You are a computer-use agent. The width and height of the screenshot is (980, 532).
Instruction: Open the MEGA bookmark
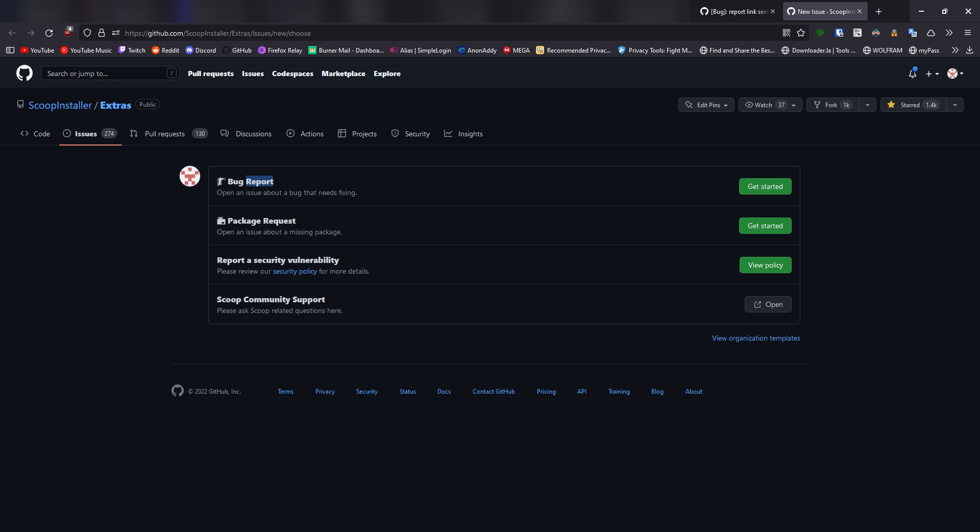coord(516,50)
